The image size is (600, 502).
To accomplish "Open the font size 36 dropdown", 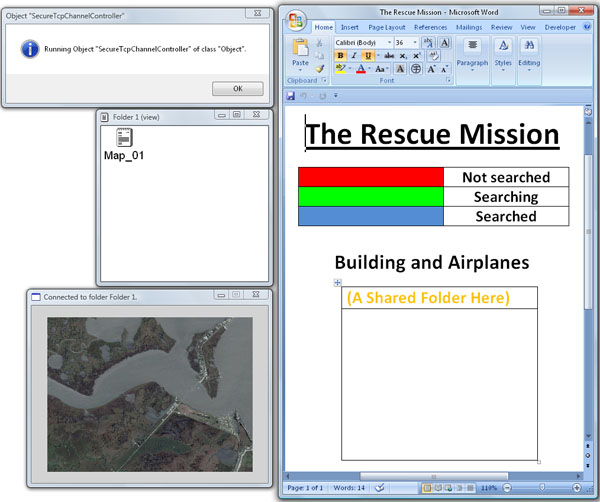I will pyautogui.click(x=414, y=43).
